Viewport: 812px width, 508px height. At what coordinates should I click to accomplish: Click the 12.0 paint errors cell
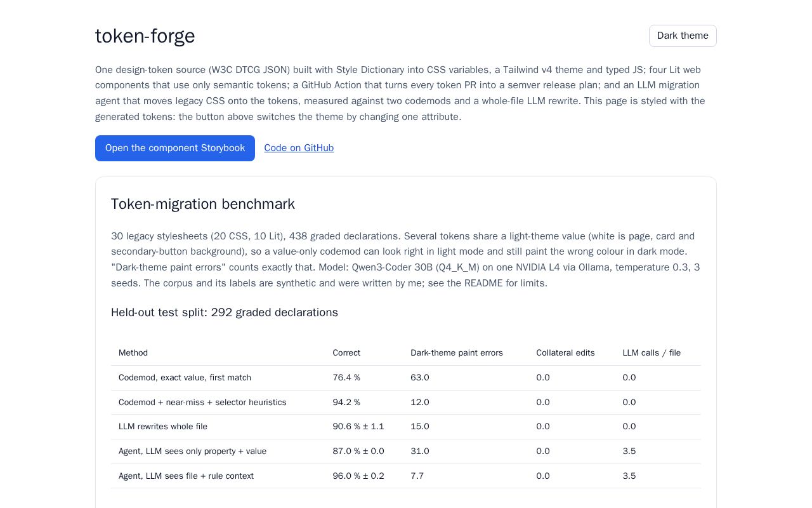click(x=420, y=403)
